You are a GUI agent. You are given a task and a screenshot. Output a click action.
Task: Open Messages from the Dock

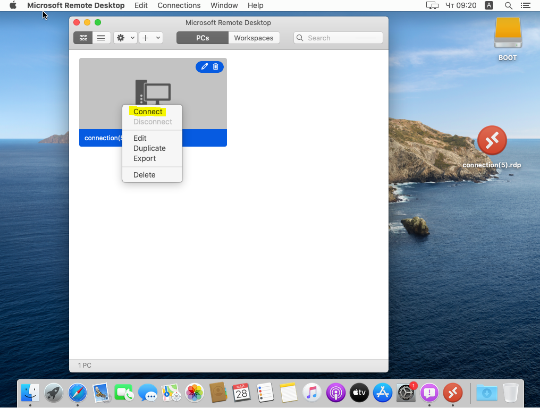tap(148, 393)
